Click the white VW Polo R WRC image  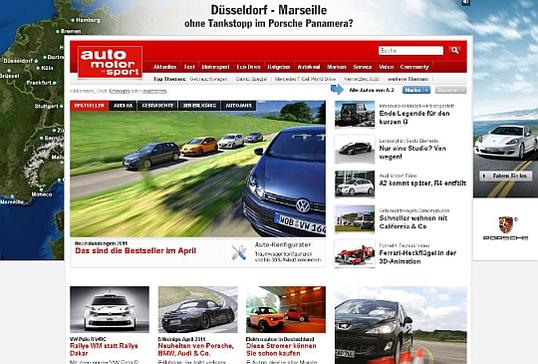point(109,309)
